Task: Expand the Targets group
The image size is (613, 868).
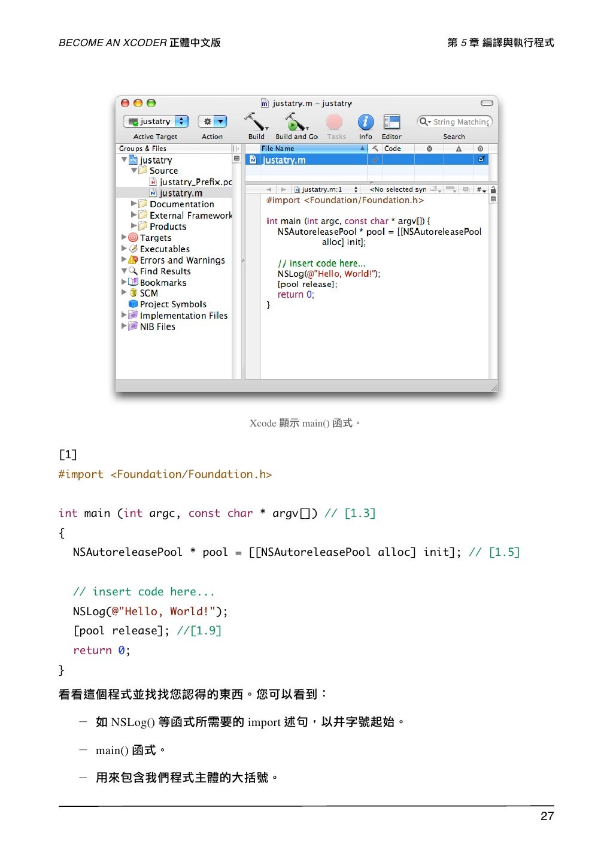Action: tap(125, 237)
